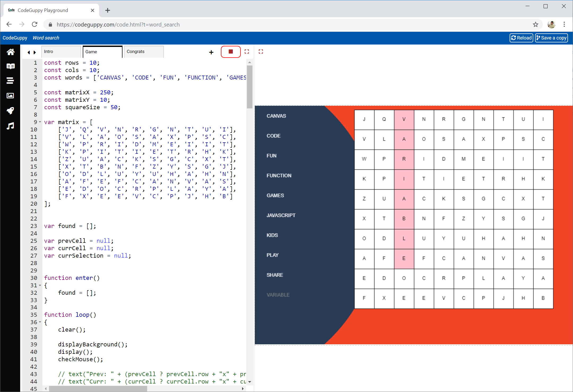Switch to the Congrats code tab
The height and width of the screenshot is (392, 573).
[x=143, y=52]
